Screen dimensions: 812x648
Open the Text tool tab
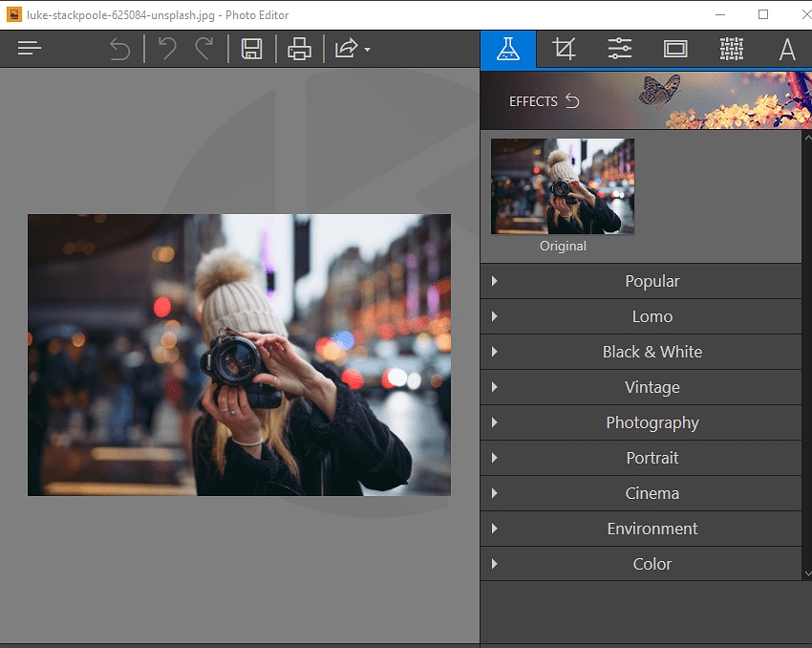pos(787,49)
